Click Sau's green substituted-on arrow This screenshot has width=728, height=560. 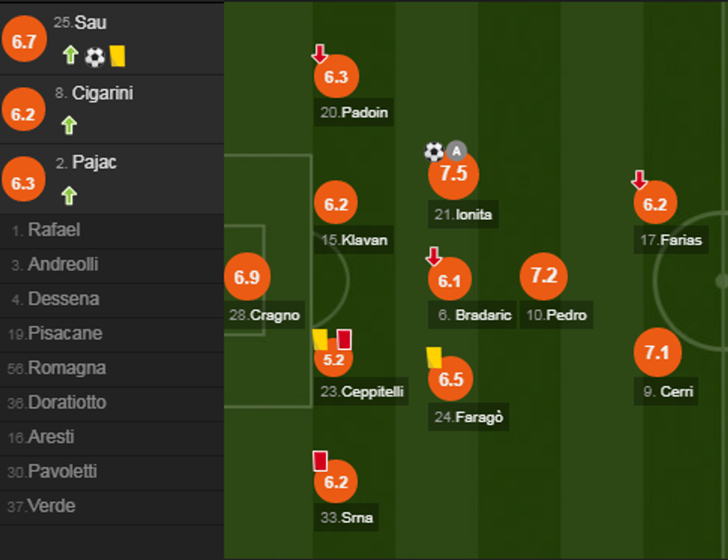[x=71, y=56]
